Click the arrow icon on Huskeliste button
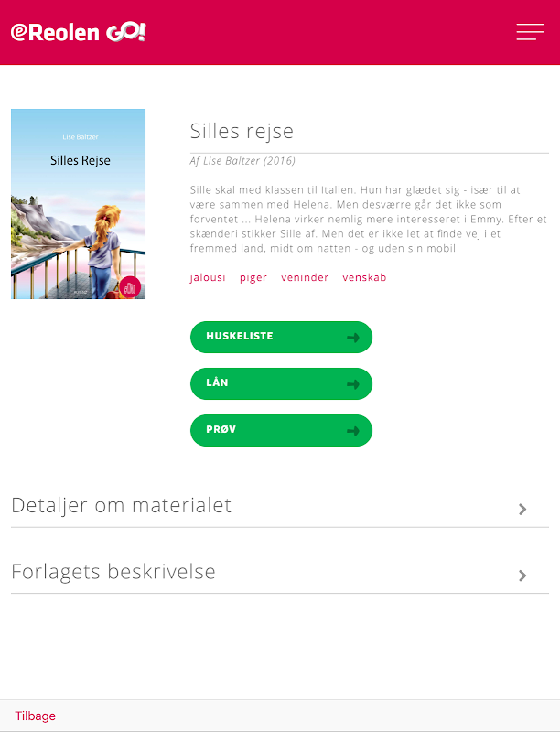560x732 pixels. tap(352, 338)
